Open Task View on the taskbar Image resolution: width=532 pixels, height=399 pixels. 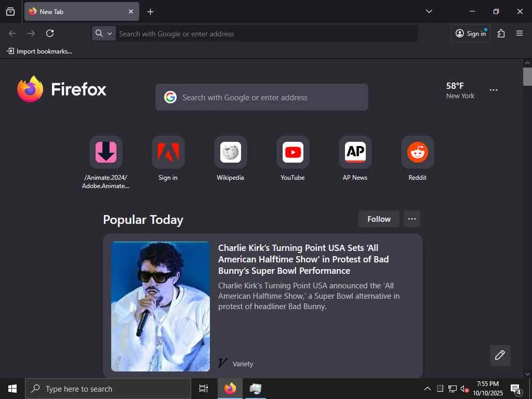pos(204,389)
